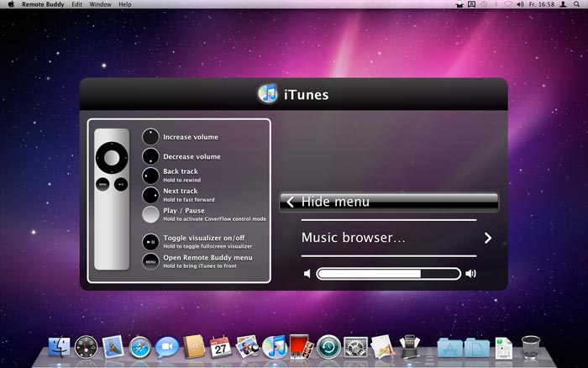The height and width of the screenshot is (368, 588).
Task: Open Dashboard from the dock
Action: tap(86, 347)
